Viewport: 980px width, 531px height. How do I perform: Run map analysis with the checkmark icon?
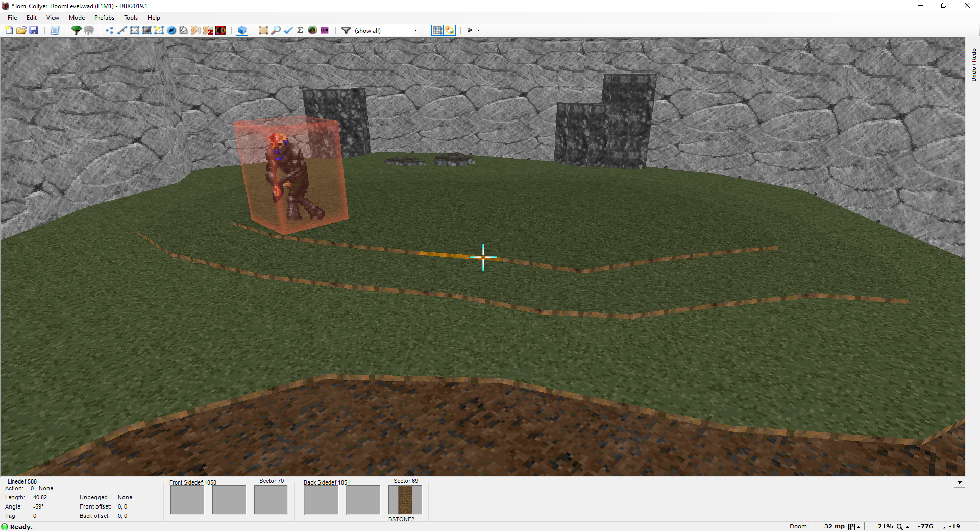coord(288,30)
